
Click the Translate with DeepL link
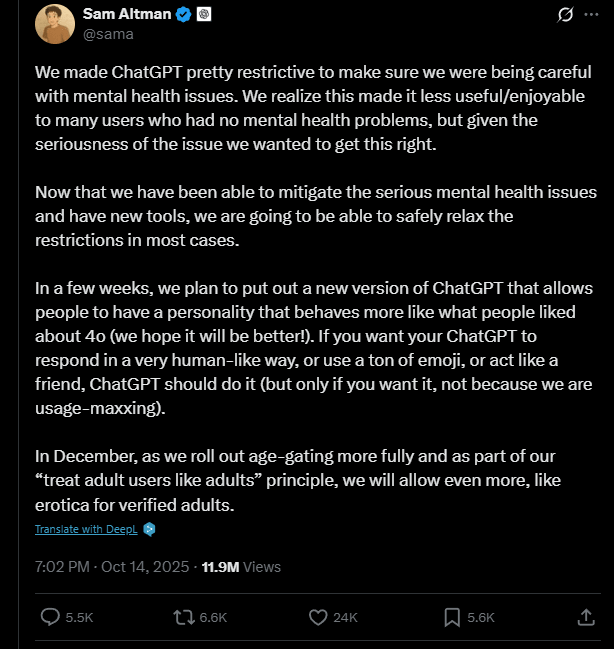click(x=87, y=528)
